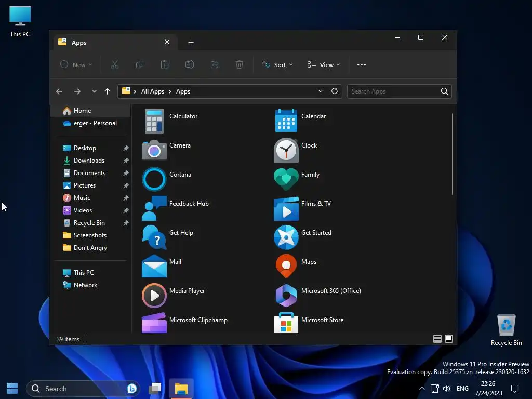The image size is (532, 399).
Task: Click the Share toolbar icon
Action: 215,64
